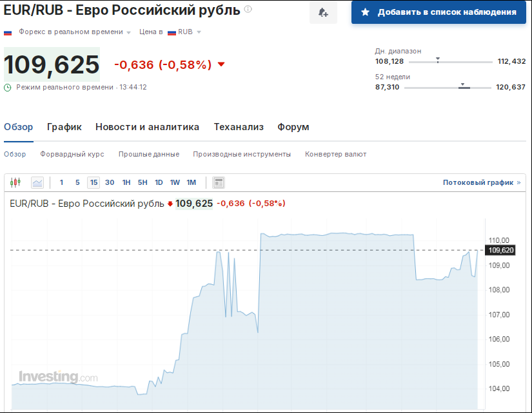Select the 15-minute timeframe
The height and width of the screenshot is (413, 532).
93,182
